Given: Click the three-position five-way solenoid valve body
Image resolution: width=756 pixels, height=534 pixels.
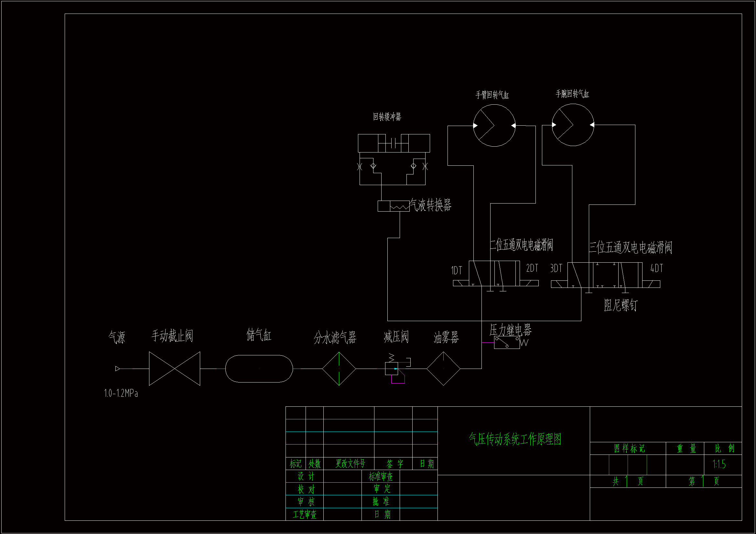Looking at the screenshot, I should click(605, 275).
